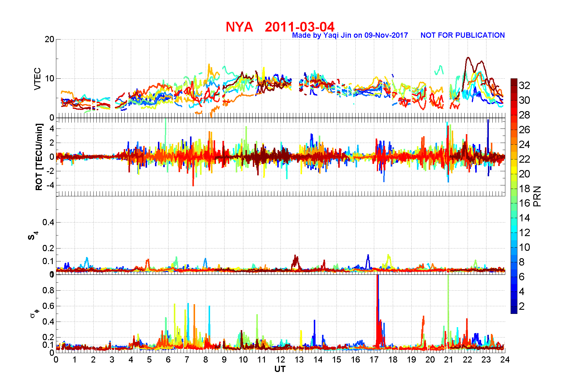Screen dimensions: 561x392
Task: Click PRN colorbar tick label 4
Action: [x=522, y=291]
